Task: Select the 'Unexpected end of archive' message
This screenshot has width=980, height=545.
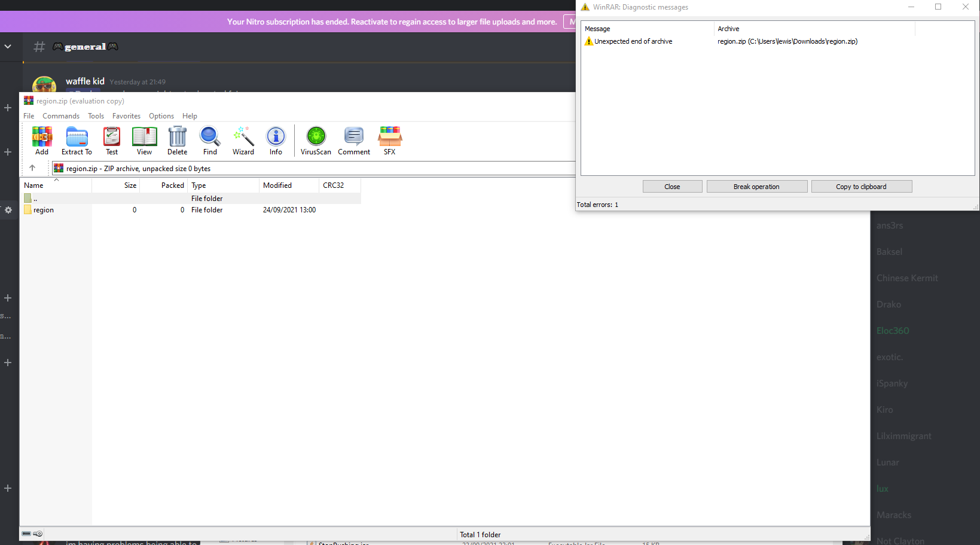Action: point(633,41)
